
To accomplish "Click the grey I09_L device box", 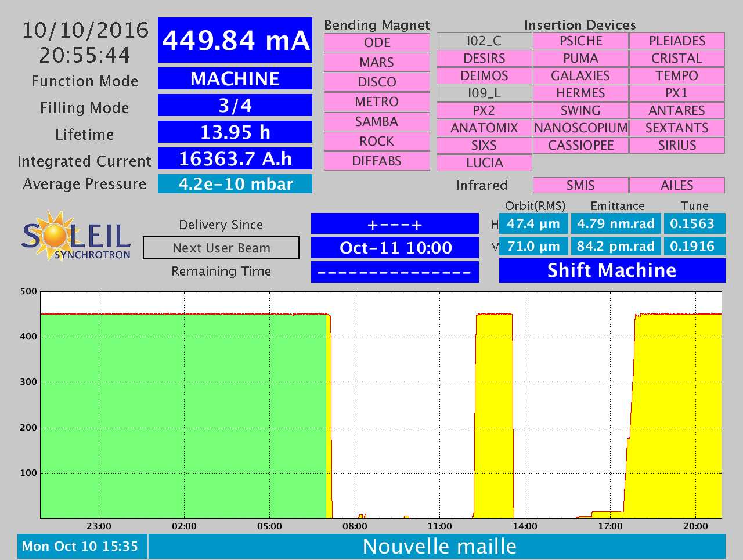I will pyautogui.click(x=484, y=93).
